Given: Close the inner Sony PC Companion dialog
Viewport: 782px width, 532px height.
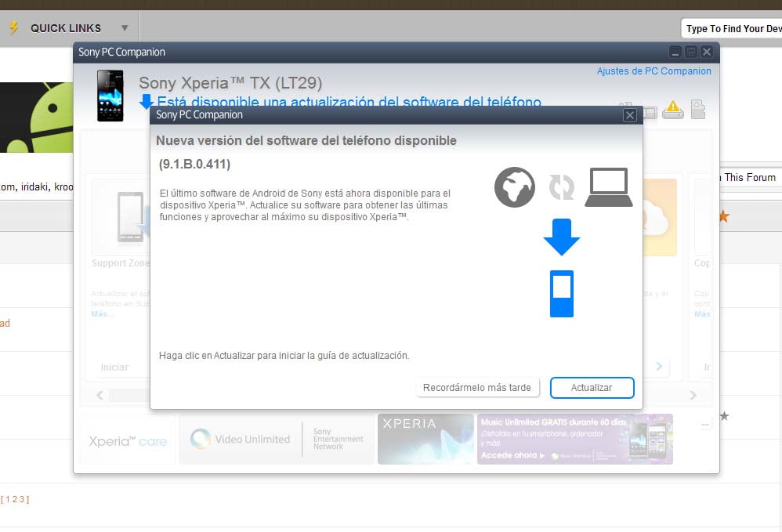Looking at the screenshot, I should pyautogui.click(x=629, y=115).
